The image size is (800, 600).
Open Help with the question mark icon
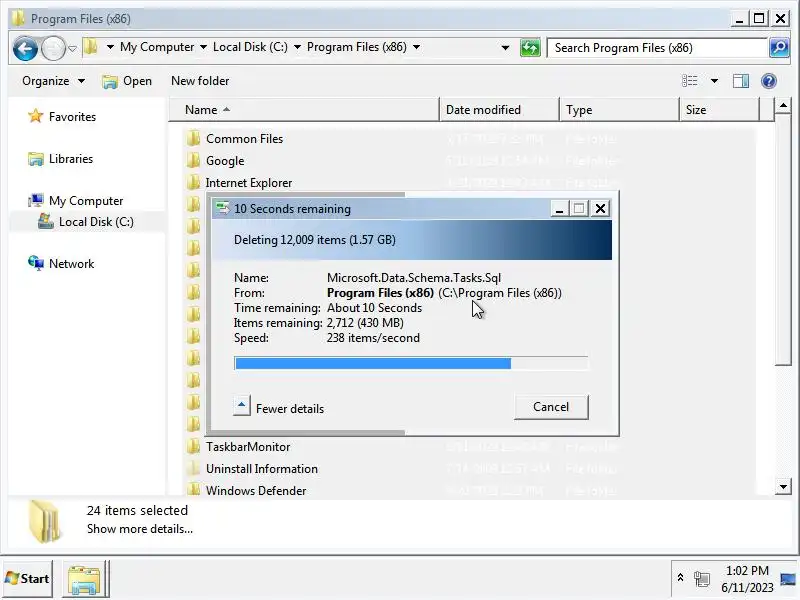coord(768,81)
